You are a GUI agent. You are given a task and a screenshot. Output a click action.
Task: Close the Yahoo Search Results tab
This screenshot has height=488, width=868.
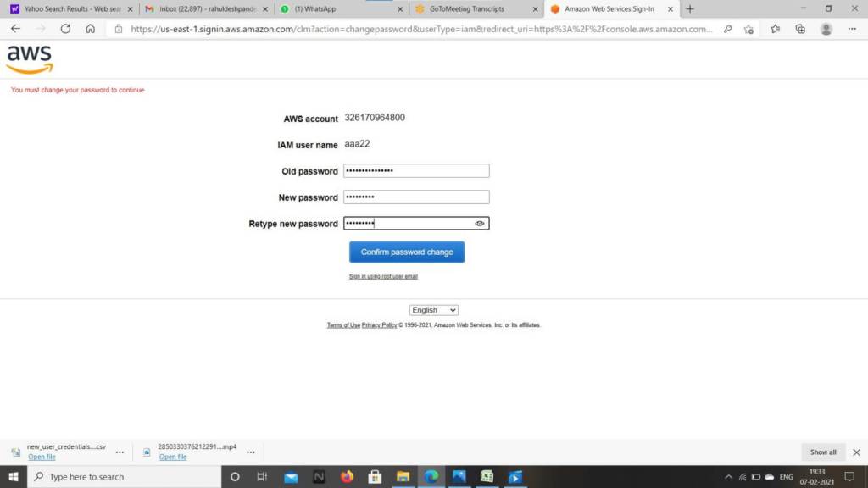(130, 8)
